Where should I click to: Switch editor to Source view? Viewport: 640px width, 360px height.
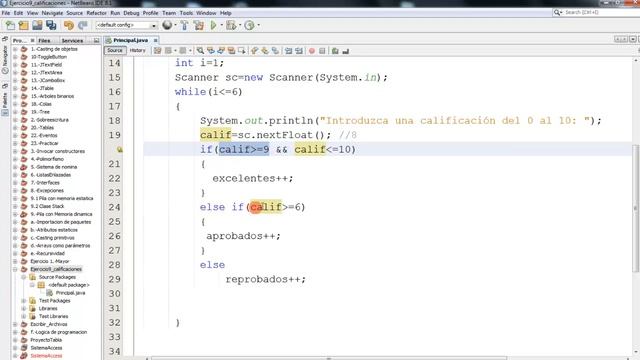point(115,50)
